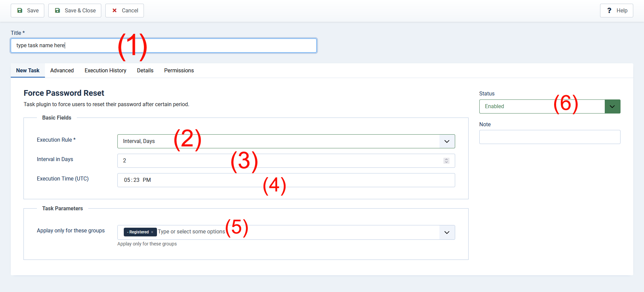The width and height of the screenshot is (644, 292).
Task: Expand the groups selection dropdown chevron
Action: coord(447,232)
